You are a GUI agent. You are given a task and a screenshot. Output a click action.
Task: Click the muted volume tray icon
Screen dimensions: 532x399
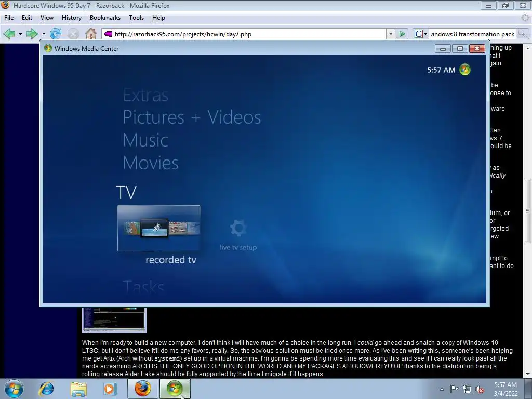tap(480, 389)
